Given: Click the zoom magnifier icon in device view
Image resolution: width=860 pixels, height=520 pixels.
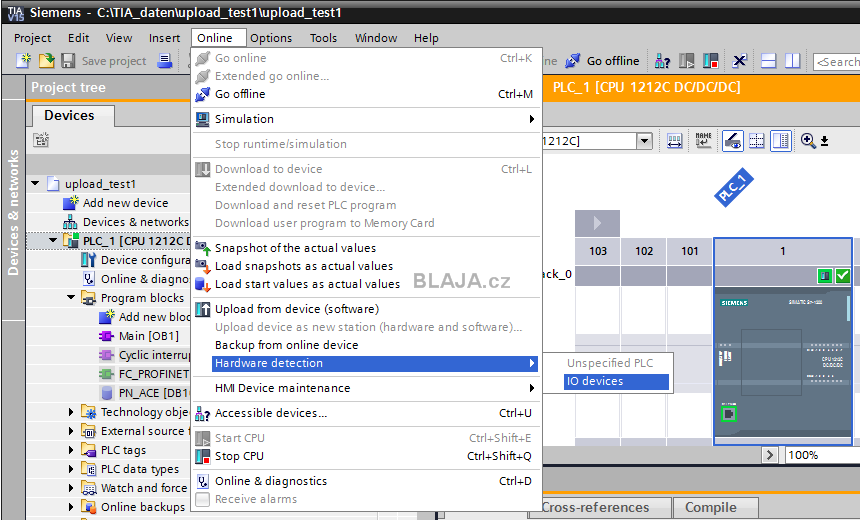Looking at the screenshot, I should point(808,140).
